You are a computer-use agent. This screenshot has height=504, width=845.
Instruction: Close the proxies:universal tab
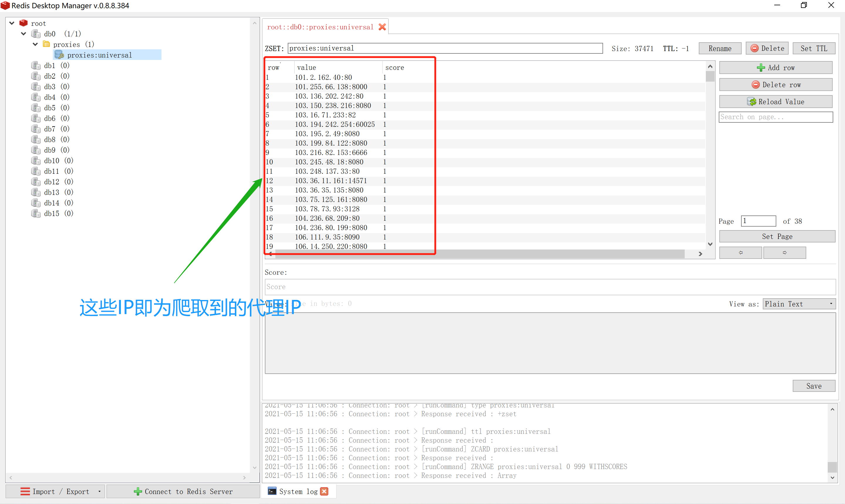click(382, 27)
